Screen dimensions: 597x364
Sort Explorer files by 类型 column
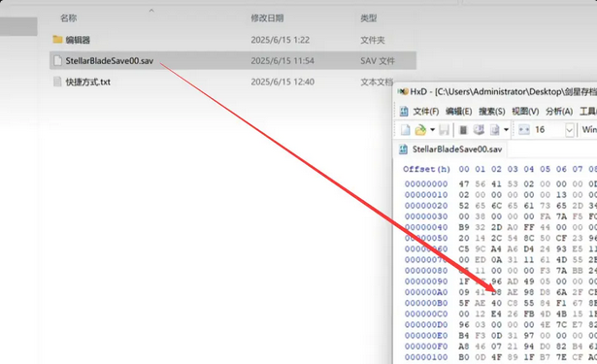tap(369, 17)
